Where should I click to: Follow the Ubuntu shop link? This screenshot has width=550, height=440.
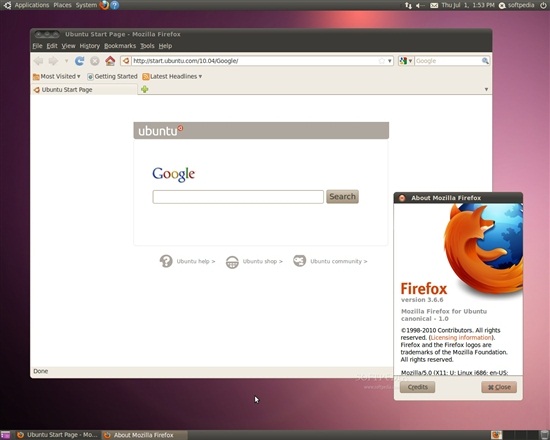pyautogui.click(x=262, y=261)
